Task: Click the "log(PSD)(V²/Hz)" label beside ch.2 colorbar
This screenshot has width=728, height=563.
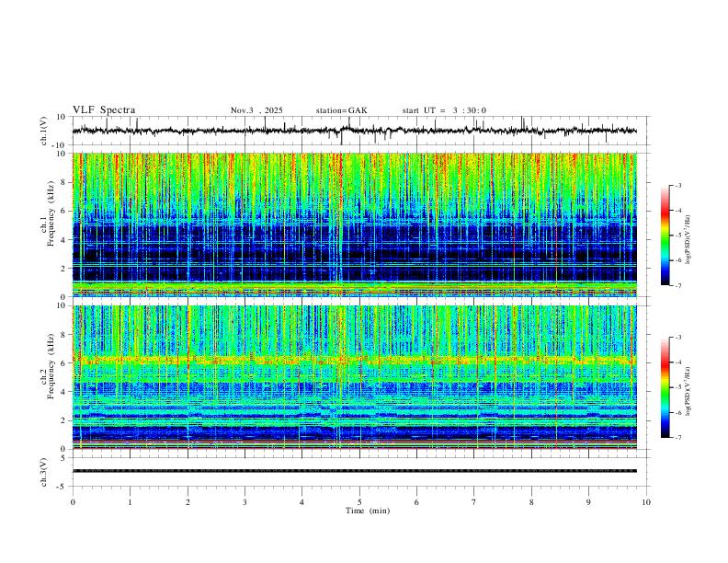Action: click(x=688, y=391)
